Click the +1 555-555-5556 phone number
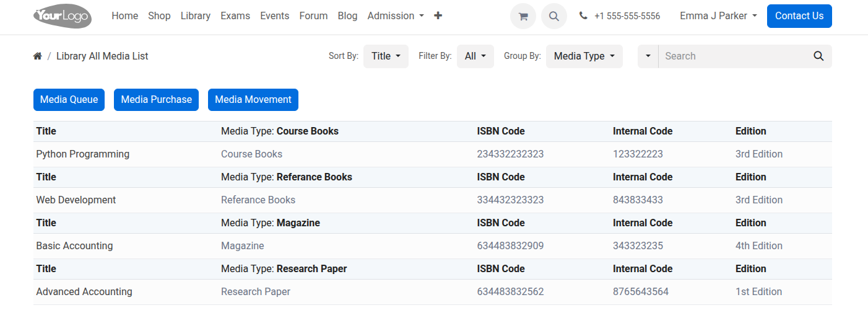 627,16
